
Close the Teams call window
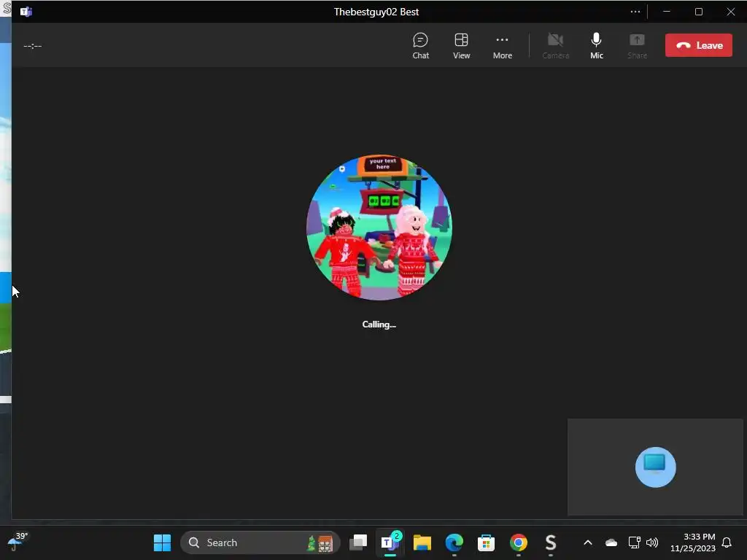tap(731, 12)
